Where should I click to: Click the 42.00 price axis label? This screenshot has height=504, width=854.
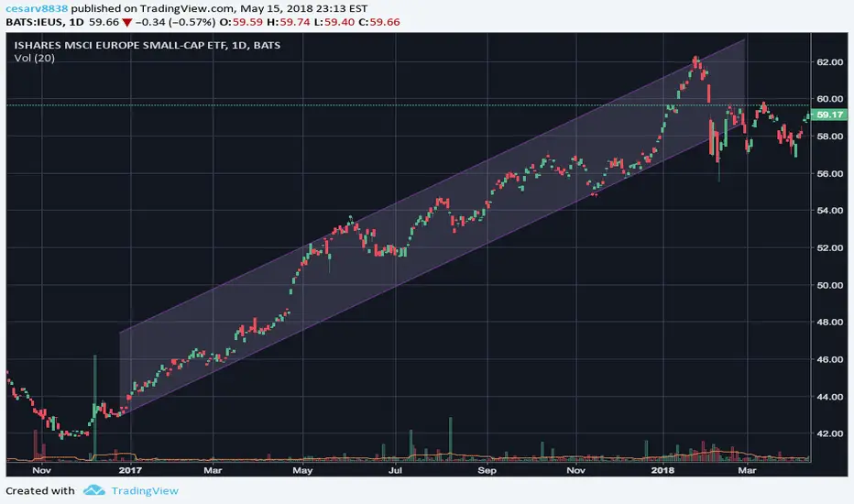click(x=830, y=434)
